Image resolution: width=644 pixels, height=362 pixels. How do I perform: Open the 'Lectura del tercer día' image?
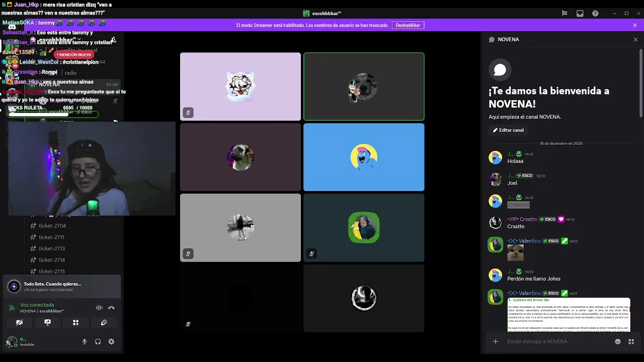569,314
